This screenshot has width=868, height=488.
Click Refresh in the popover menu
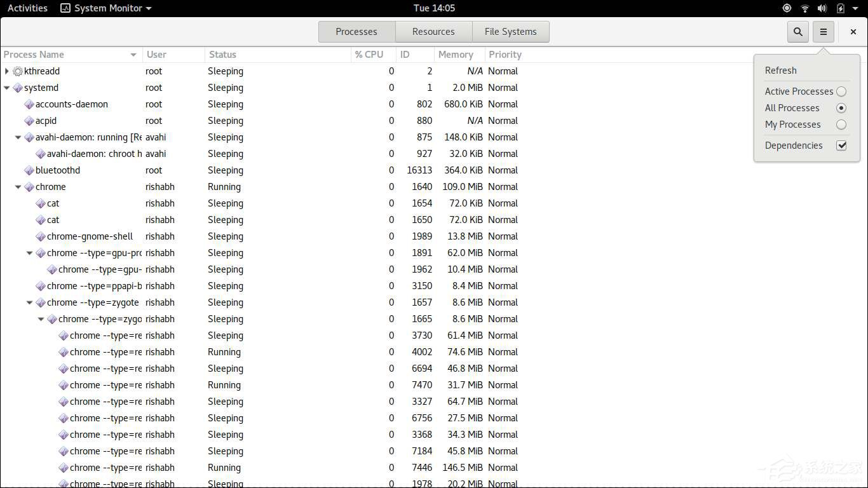[x=780, y=71]
